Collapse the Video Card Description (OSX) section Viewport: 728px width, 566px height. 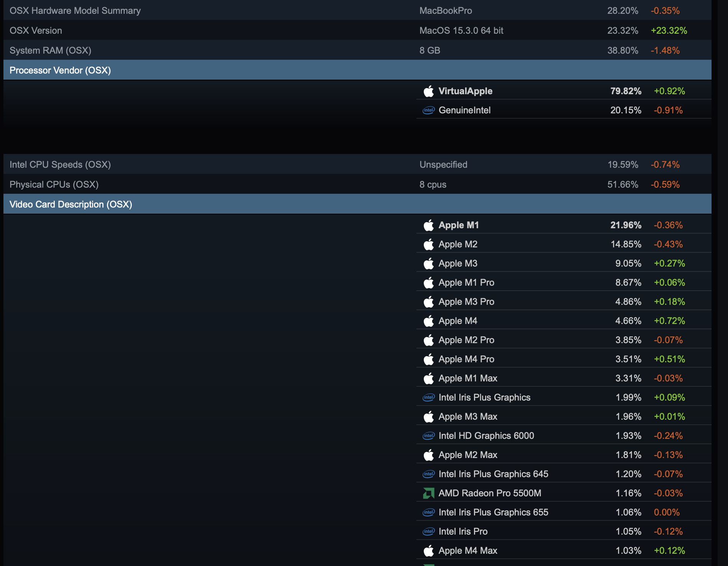[x=357, y=204]
